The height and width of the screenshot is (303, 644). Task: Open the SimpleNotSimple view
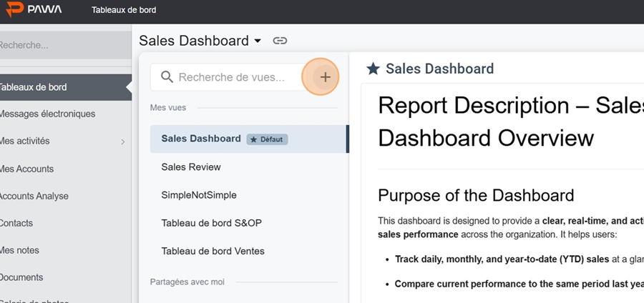[199, 194]
